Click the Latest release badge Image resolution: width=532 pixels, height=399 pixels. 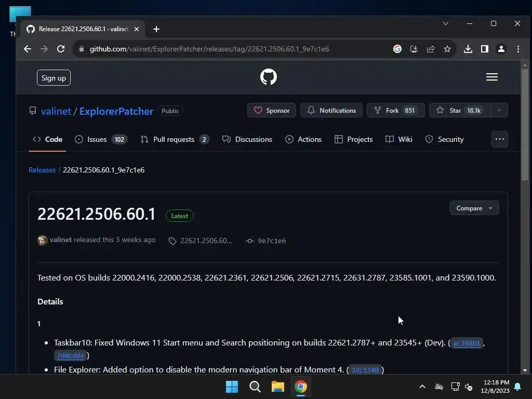tap(179, 216)
